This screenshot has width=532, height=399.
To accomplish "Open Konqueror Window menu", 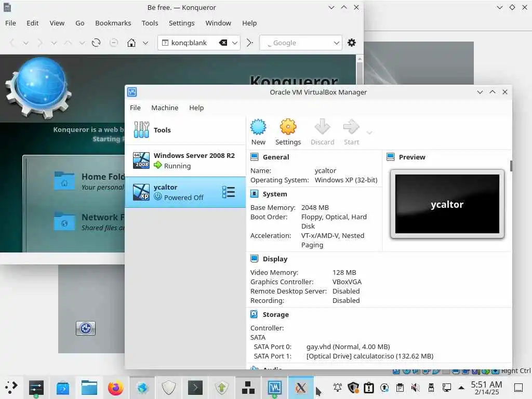I will [x=218, y=23].
